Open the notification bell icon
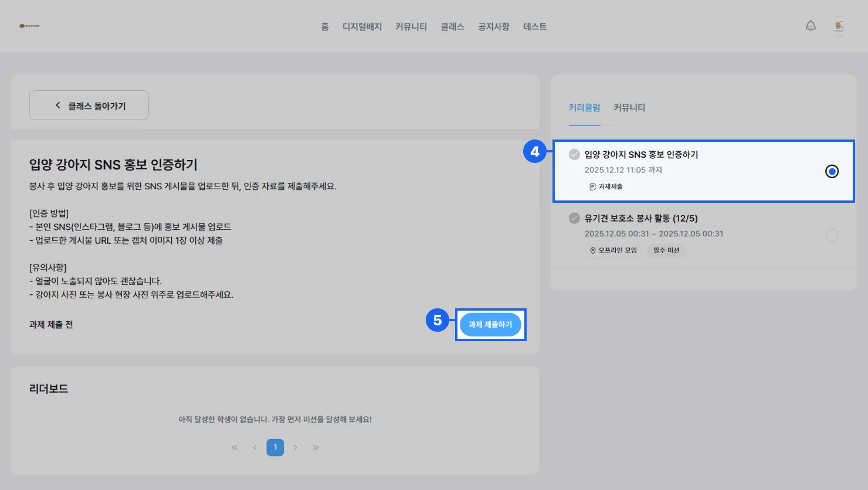Screen dimensions: 868x490 click(811, 26)
